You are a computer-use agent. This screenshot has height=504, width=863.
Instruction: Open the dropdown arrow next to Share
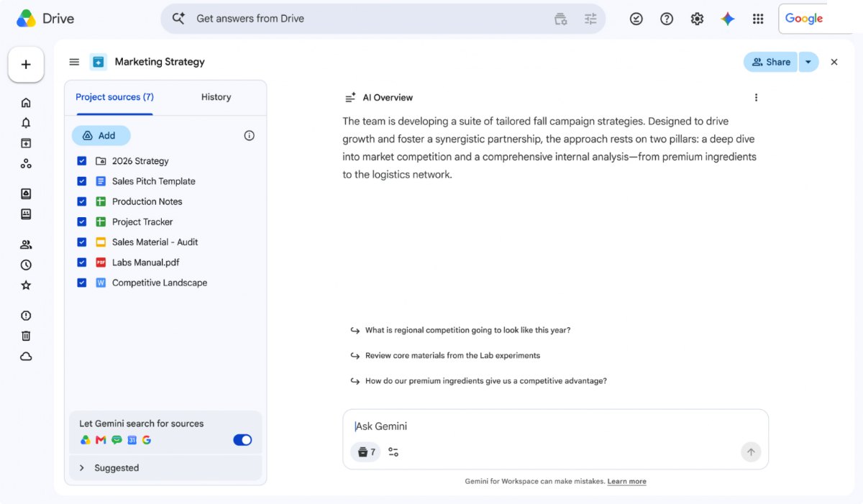808,62
